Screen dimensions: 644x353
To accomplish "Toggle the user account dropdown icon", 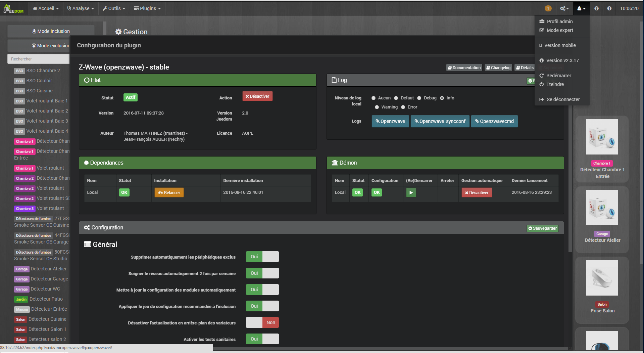I will (581, 8).
